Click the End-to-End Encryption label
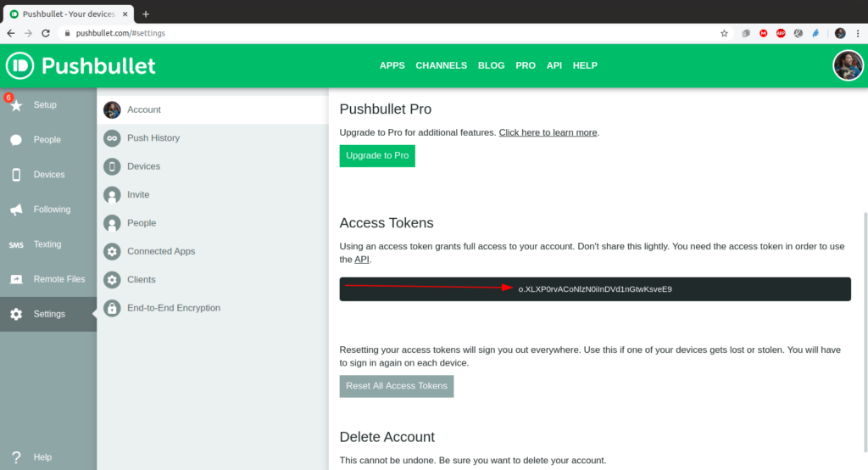The width and height of the screenshot is (868, 470). (x=174, y=308)
